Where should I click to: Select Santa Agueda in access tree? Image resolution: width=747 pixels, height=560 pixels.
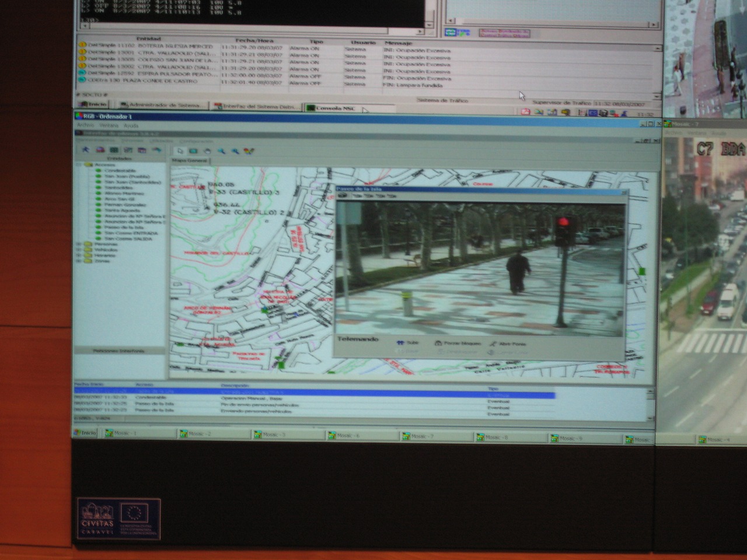(121, 210)
